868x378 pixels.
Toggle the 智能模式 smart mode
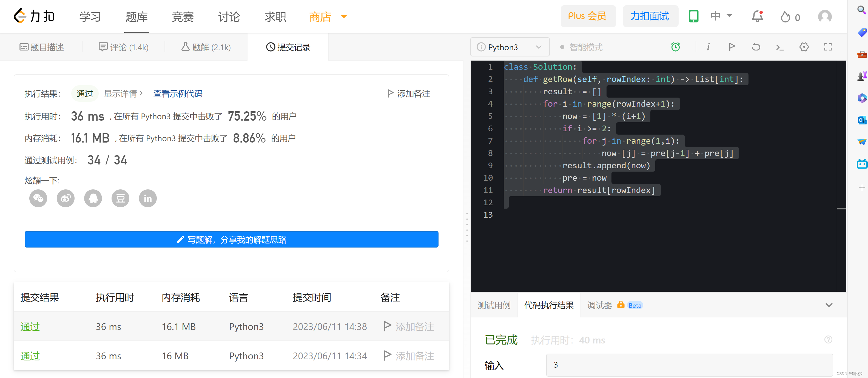[581, 47]
